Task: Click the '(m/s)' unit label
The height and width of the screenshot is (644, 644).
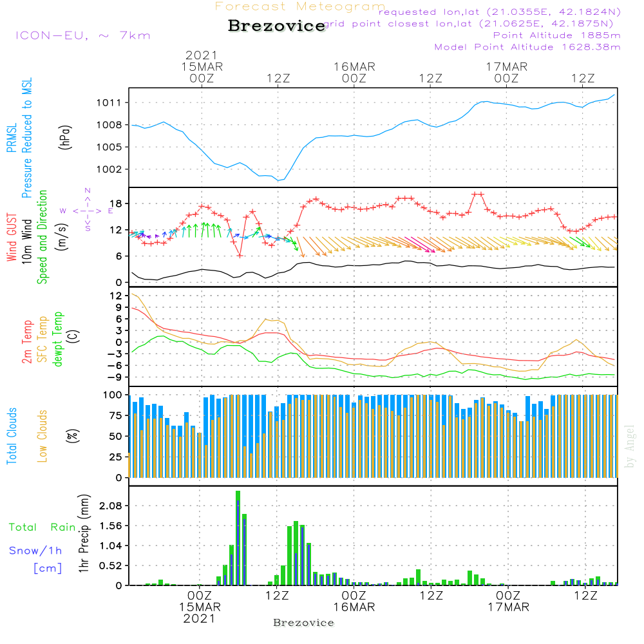Action: (x=62, y=237)
